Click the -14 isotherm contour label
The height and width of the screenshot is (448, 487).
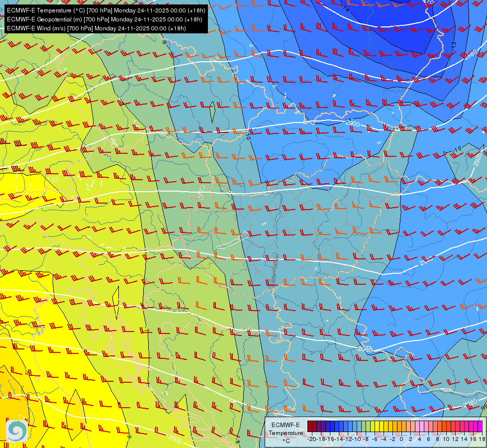pyautogui.click(x=346, y=8)
